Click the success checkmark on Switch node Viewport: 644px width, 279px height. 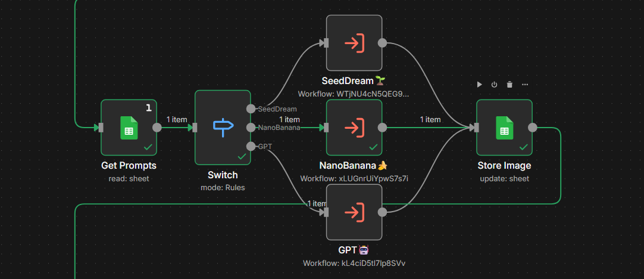pyautogui.click(x=242, y=156)
